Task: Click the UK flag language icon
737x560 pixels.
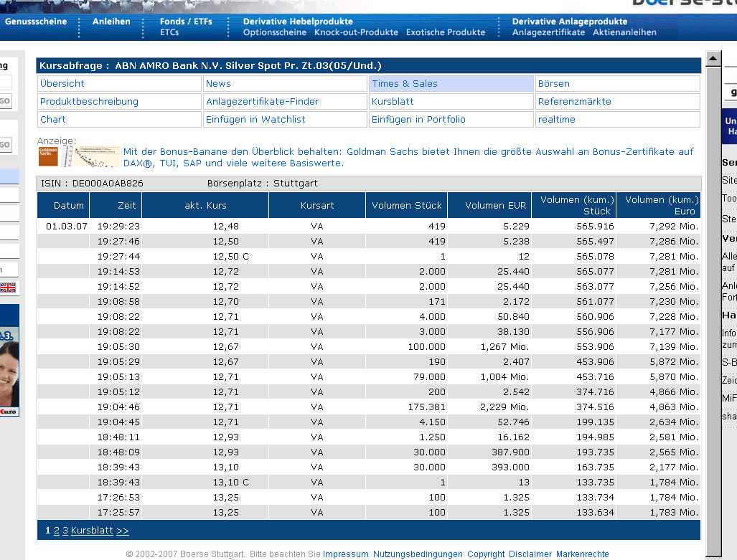Action: tap(8, 288)
